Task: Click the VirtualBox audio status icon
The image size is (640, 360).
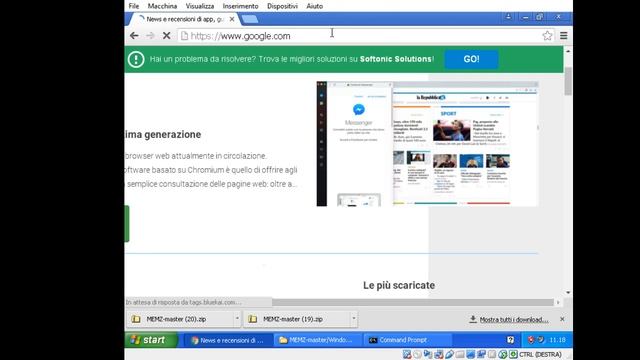Action: pyautogui.click(x=428, y=354)
